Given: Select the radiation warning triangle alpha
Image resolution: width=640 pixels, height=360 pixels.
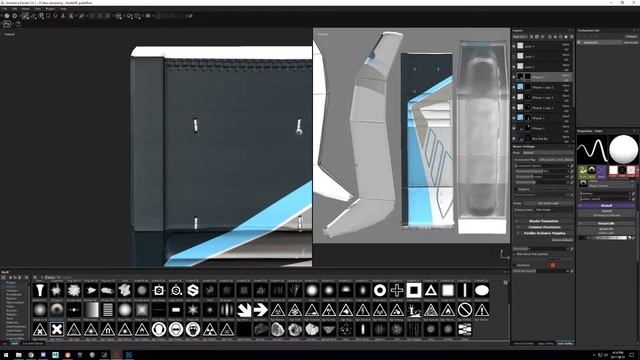Looking at the screenshot, I should (x=210, y=329).
